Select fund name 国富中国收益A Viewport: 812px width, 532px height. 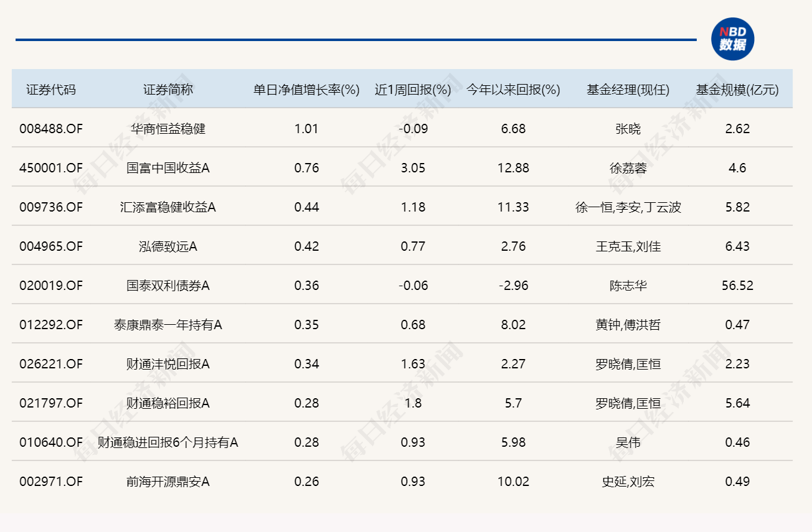[x=168, y=168]
